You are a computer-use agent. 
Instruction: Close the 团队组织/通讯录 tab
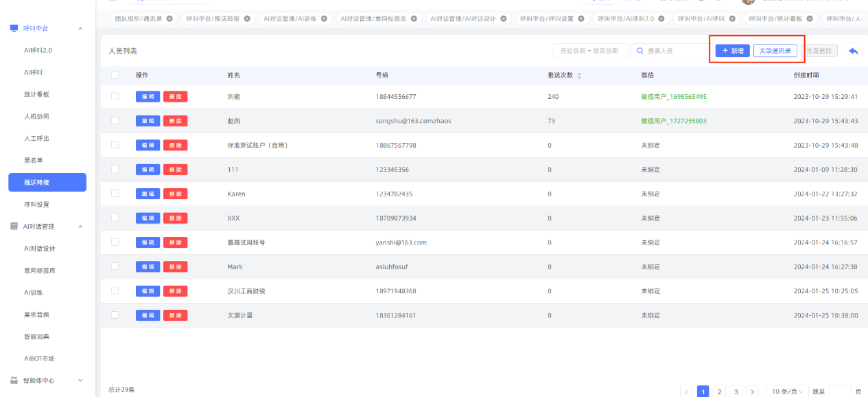point(169,19)
